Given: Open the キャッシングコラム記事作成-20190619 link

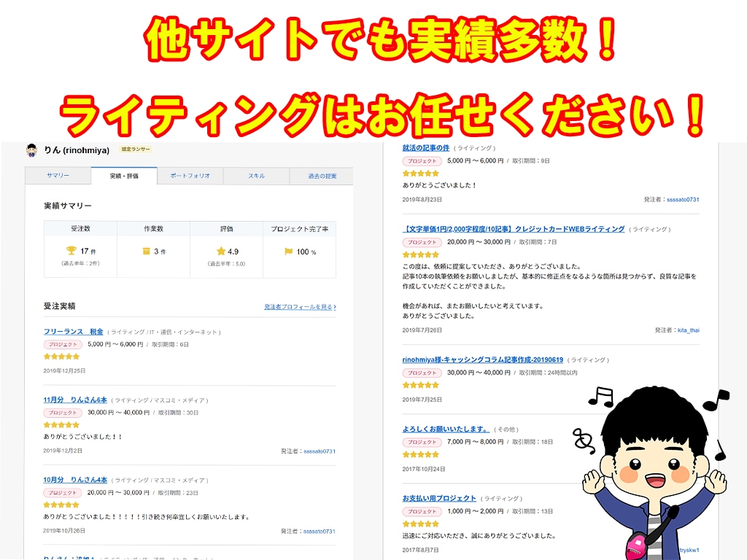Looking at the screenshot, I should pyautogui.click(x=483, y=359).
